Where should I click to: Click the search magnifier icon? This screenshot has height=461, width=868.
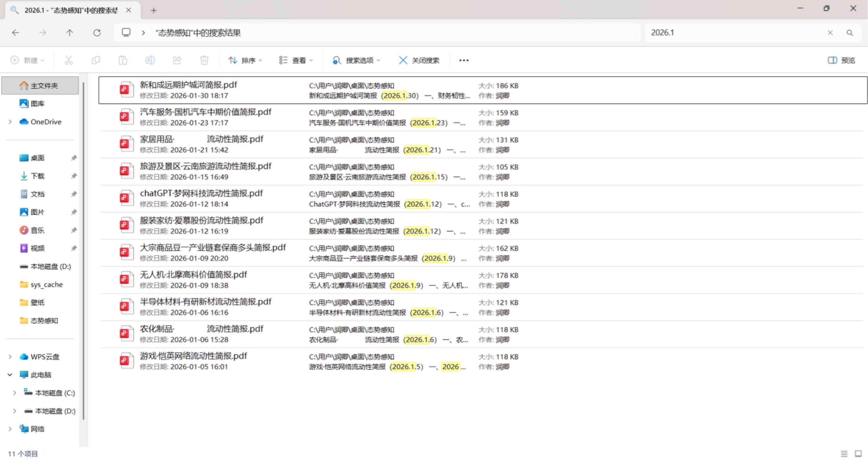tap(849, 33)
